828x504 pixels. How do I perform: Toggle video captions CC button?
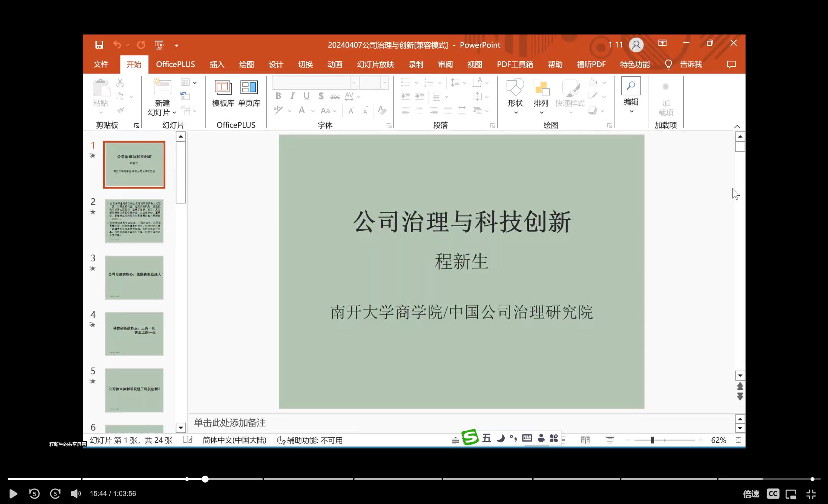773,494
